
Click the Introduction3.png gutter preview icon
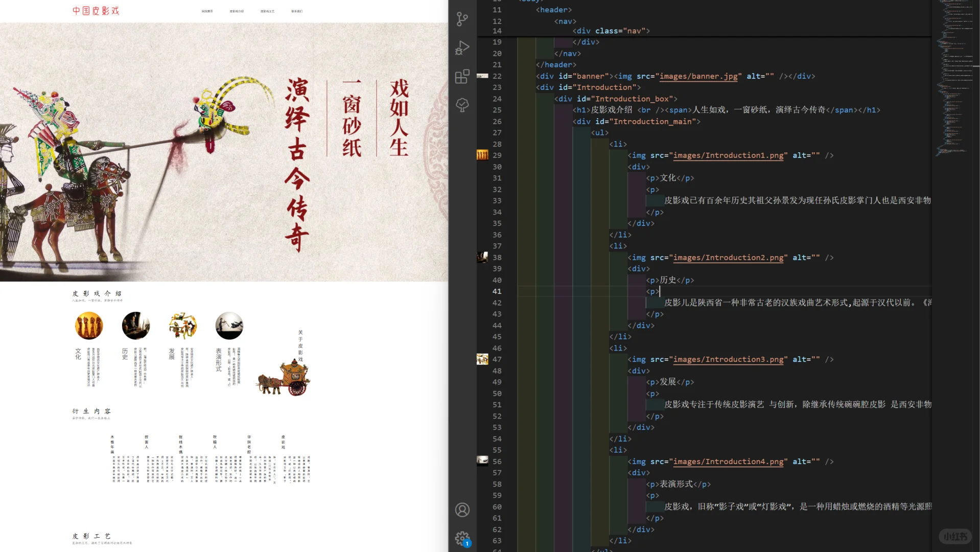point(482,359)
